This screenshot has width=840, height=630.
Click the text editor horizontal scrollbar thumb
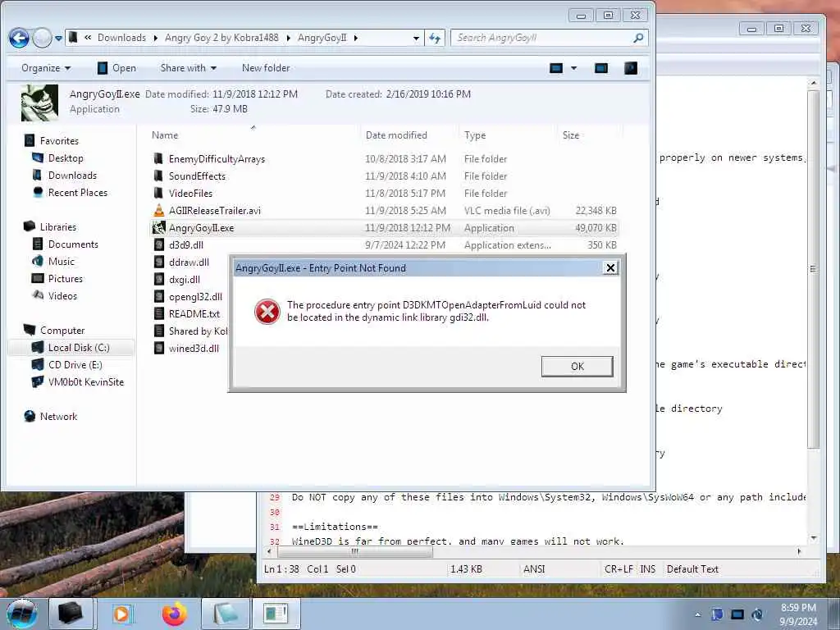click(x=354, y=551)
